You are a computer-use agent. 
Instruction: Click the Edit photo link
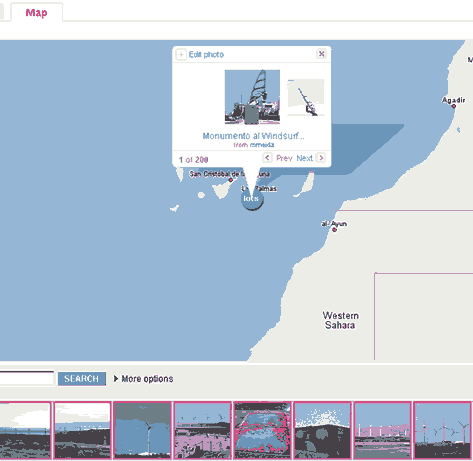pos(206,54)
